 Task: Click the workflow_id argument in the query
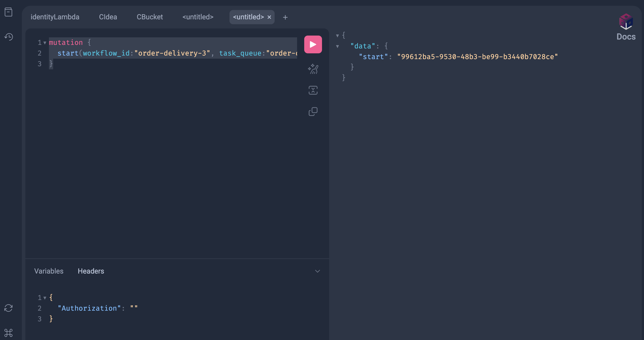pyautogui.click(x=106, y=53)
